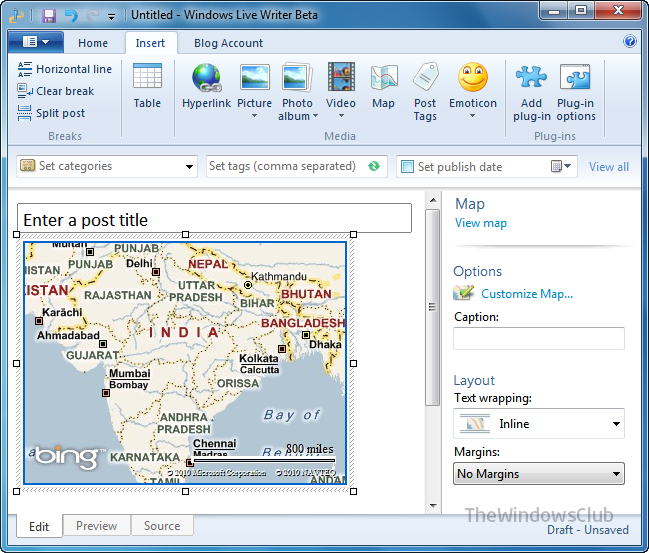The height and width of the screenshot is (553, 649).
Task: Open the blue application menu button
Action: tap(36, 42)
